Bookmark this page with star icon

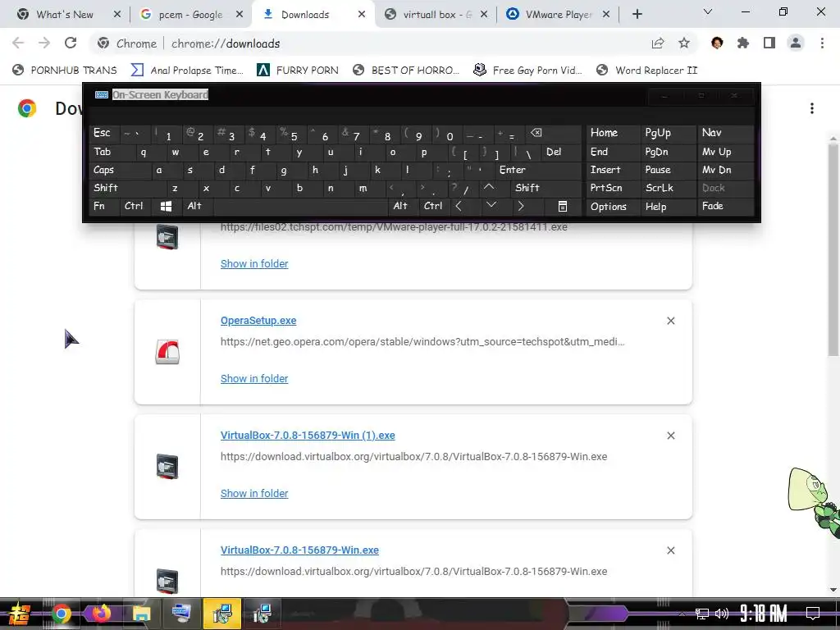click(684, 43)
